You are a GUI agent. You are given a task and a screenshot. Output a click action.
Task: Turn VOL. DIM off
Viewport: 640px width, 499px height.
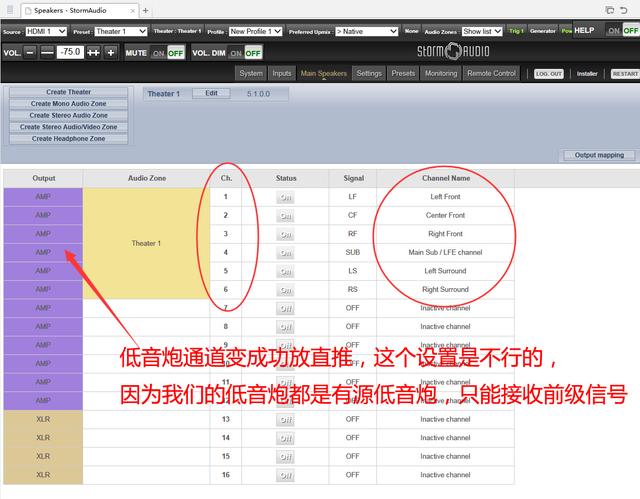coord(253,53)
